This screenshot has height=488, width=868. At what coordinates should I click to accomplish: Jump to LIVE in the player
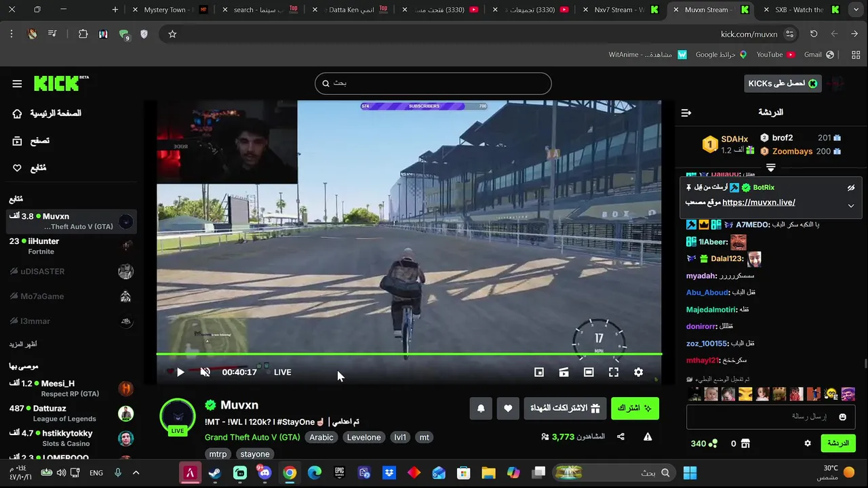282,372
